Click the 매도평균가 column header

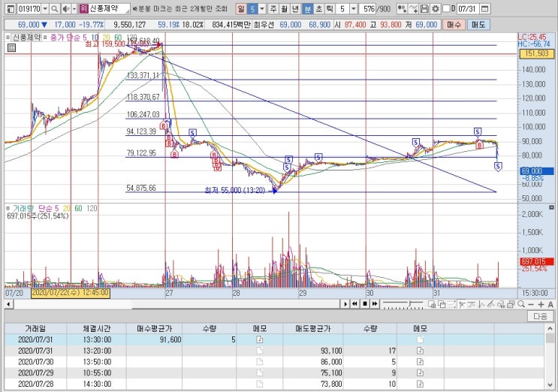[x=313, y=329]
